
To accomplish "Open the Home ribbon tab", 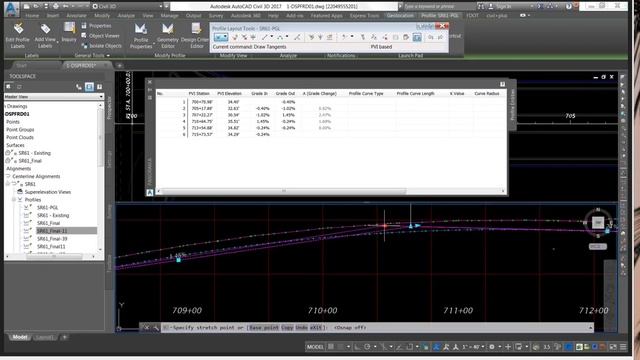I will [x=32, y=16].
